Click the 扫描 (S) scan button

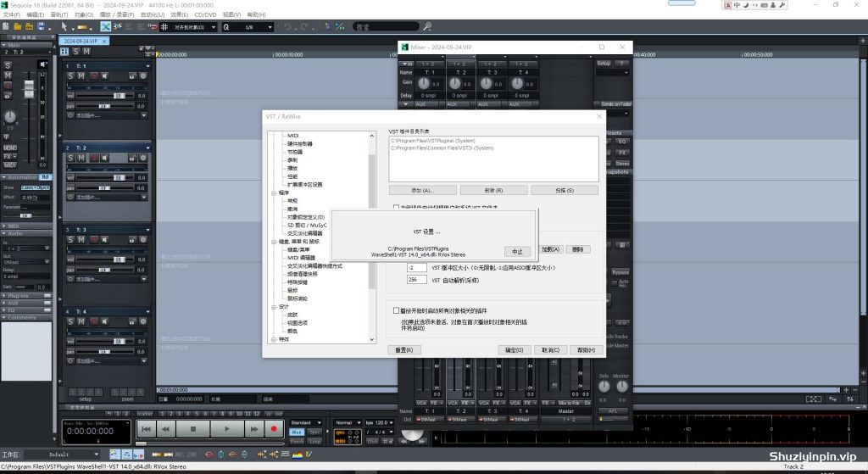pos(564,190)
